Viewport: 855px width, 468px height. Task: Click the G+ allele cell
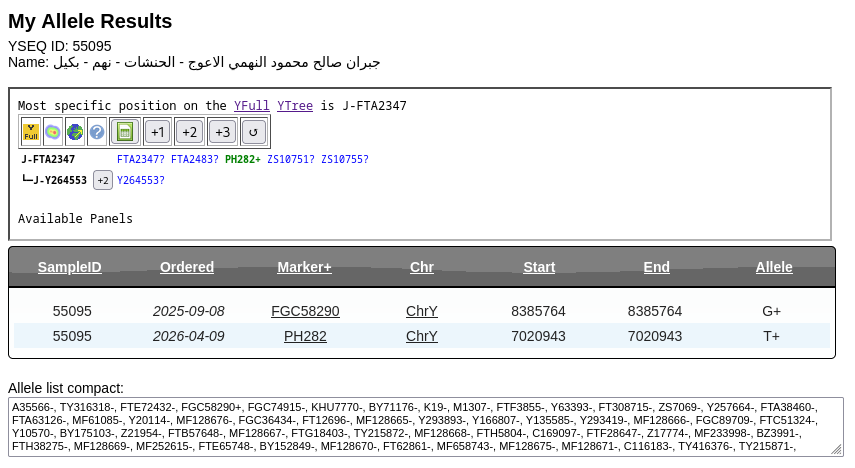(772, 311)
